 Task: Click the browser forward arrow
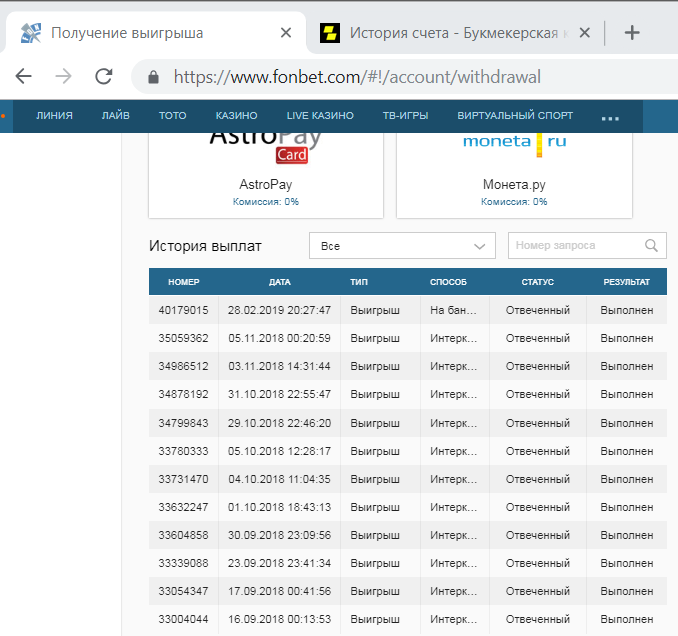coord(63,77)
